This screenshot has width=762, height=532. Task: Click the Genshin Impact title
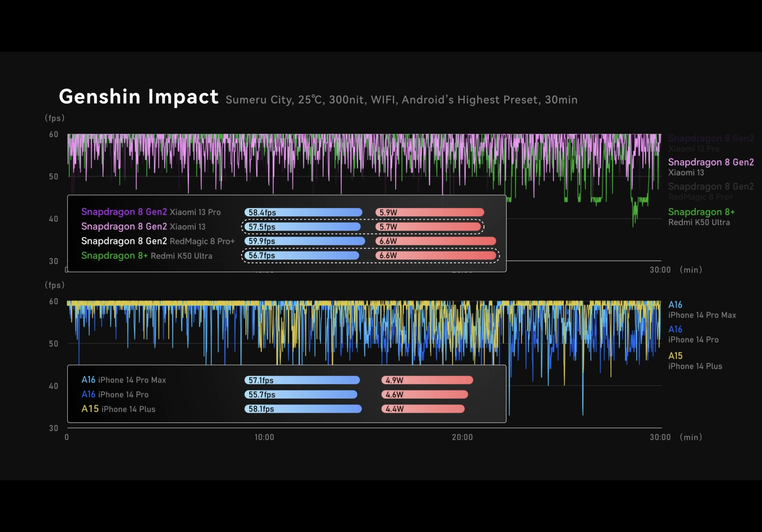139,97
